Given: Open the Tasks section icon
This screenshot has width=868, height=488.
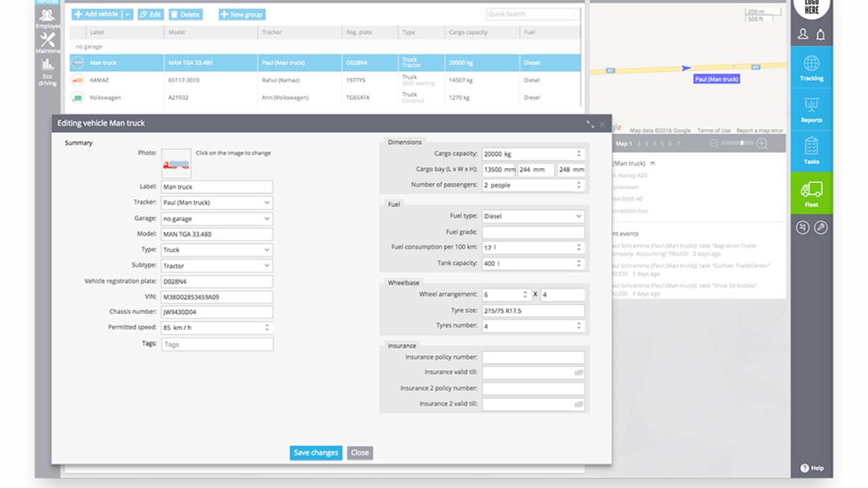Looking at the screenshot, I should click(811, 151).
